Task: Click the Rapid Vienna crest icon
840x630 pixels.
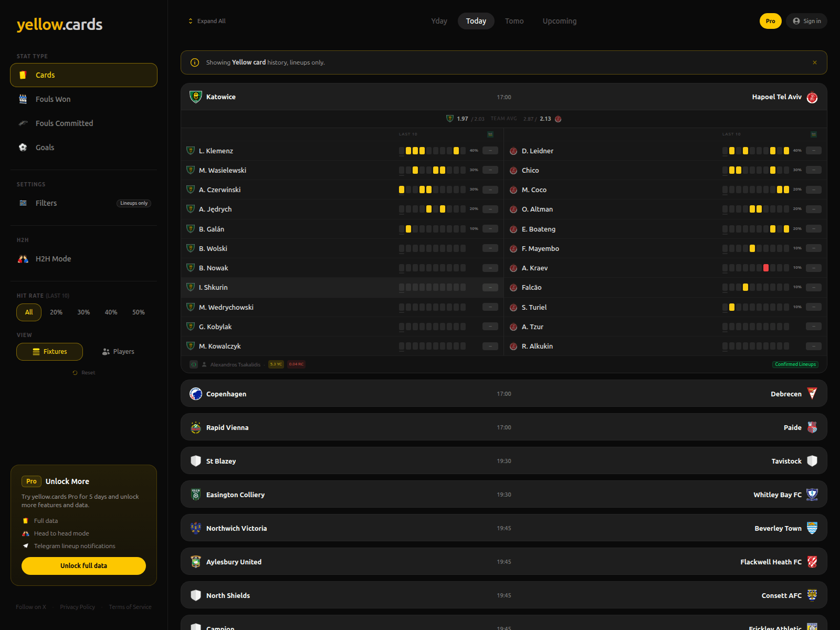Action: point(196,427)
